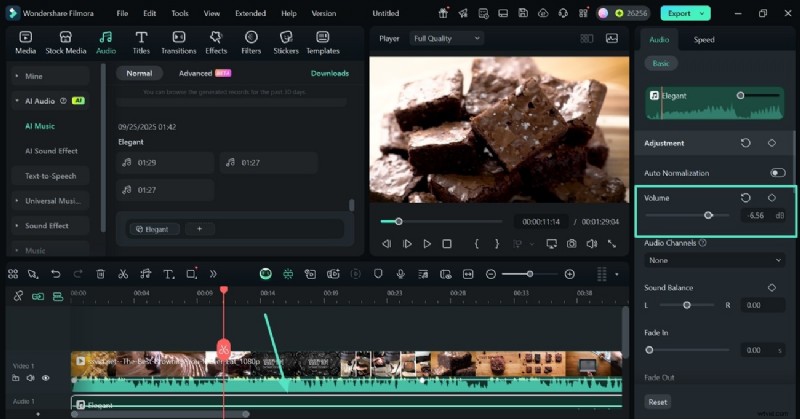Open the Titles panel
The height and width of the screenshot is (419, 800).
pos(141,42)
